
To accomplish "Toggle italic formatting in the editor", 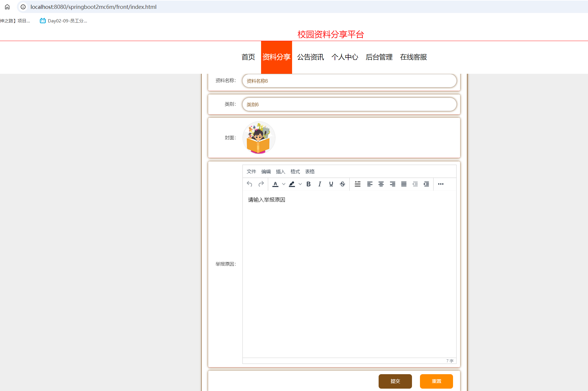I will pyautogui.click(x=320, y=184).
